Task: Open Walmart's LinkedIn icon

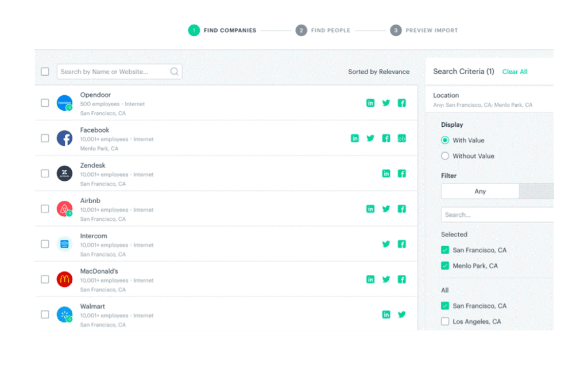Action: (x=386, y=314)
